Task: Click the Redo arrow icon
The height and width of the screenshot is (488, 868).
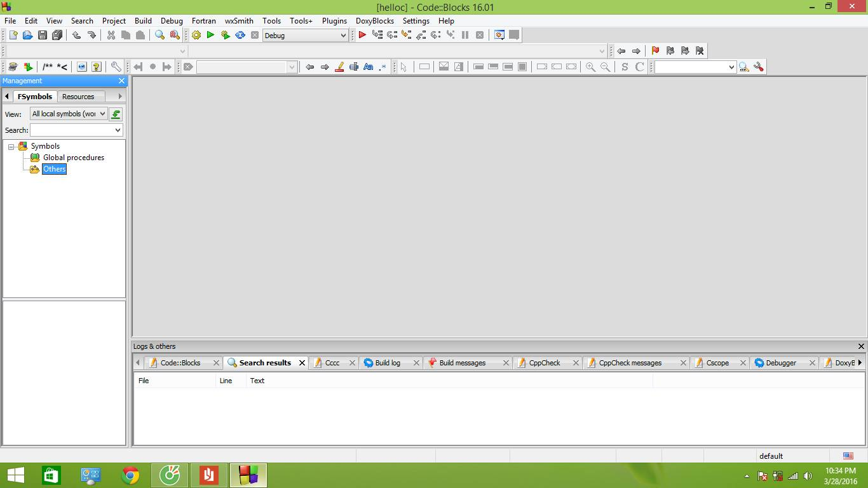Action: [x=92, y=35]
